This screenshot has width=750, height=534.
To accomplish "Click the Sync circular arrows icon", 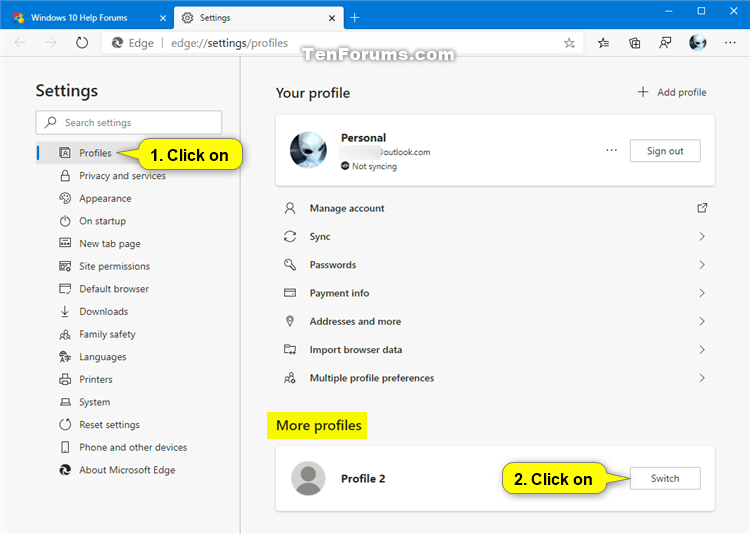I will pyautogui.click(x=290, y=236).
